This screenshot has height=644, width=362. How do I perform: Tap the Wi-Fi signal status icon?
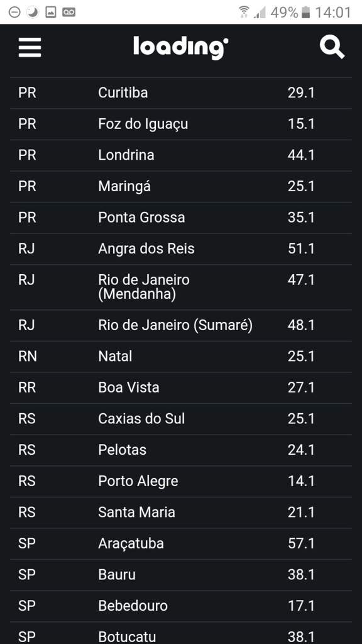[244, 13]
